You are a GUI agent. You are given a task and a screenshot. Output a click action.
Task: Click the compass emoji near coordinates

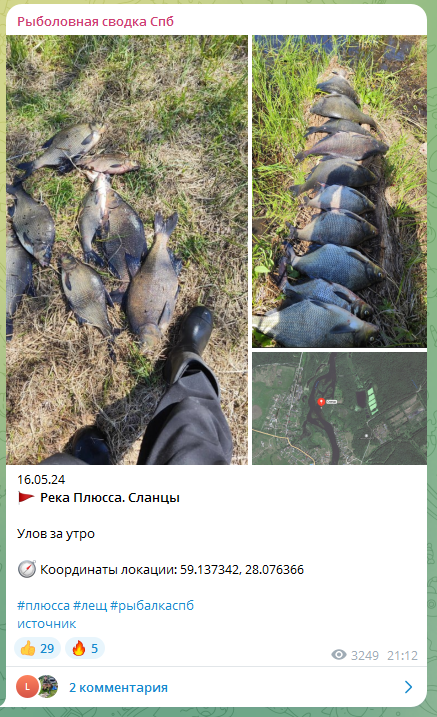(27, 569)
